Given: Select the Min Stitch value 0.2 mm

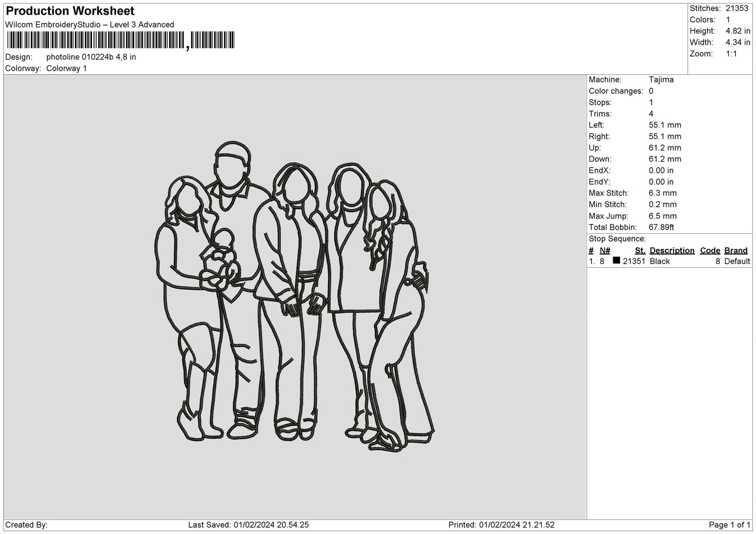Looking at the screenshot, I should tap(663, 204).
